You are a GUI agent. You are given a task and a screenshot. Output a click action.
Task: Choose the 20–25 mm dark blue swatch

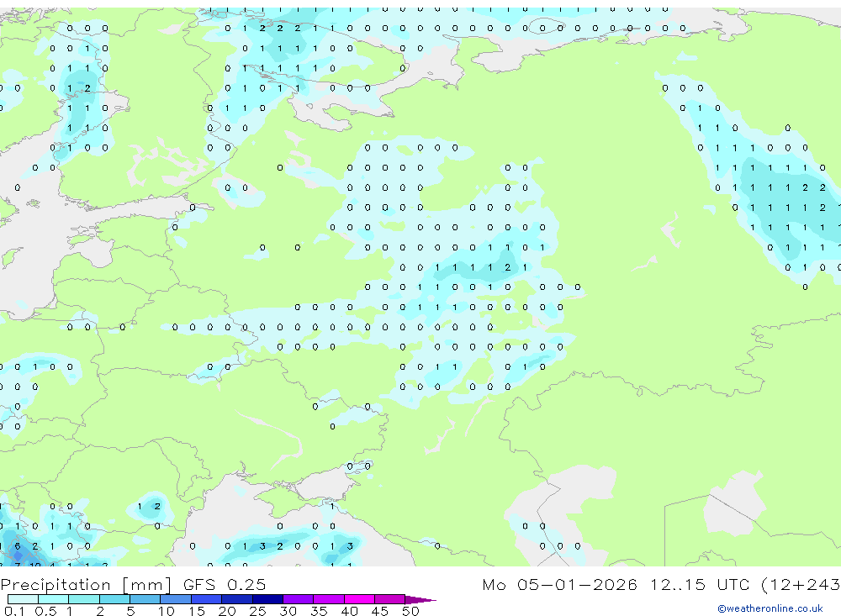pos(237,599)
